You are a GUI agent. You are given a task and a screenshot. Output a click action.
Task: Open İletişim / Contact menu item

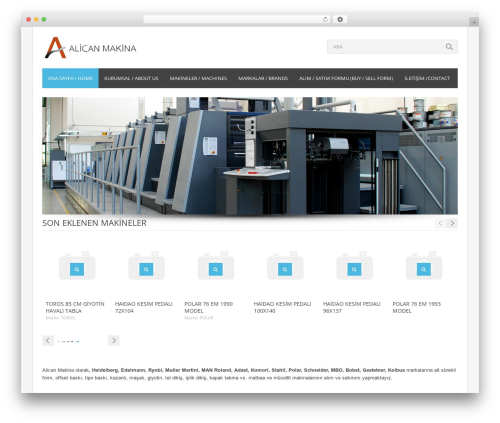[x=427, y=78]
